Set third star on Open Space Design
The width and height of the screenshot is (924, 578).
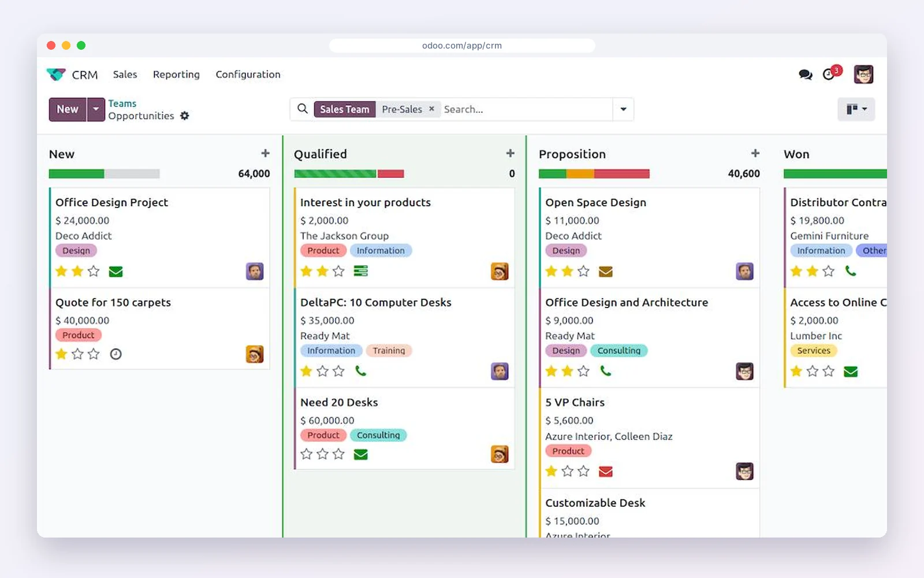[x=583, y=271]
